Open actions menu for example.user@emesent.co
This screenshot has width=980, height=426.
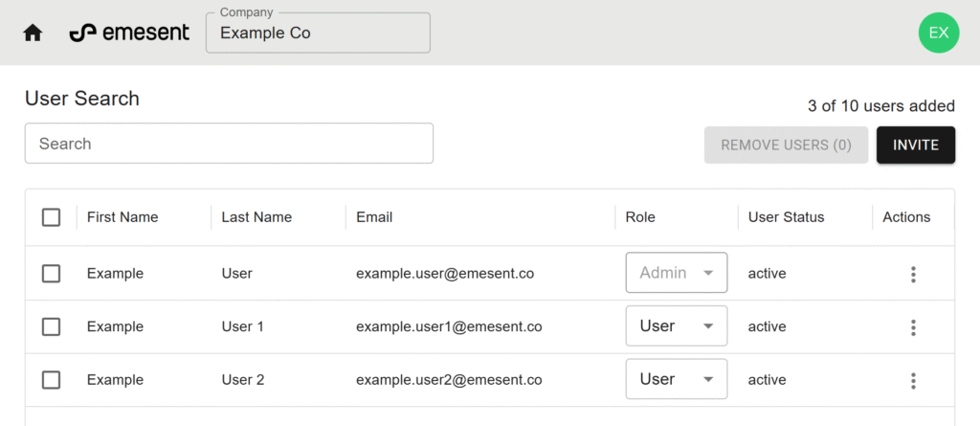[x=913, y=274]
